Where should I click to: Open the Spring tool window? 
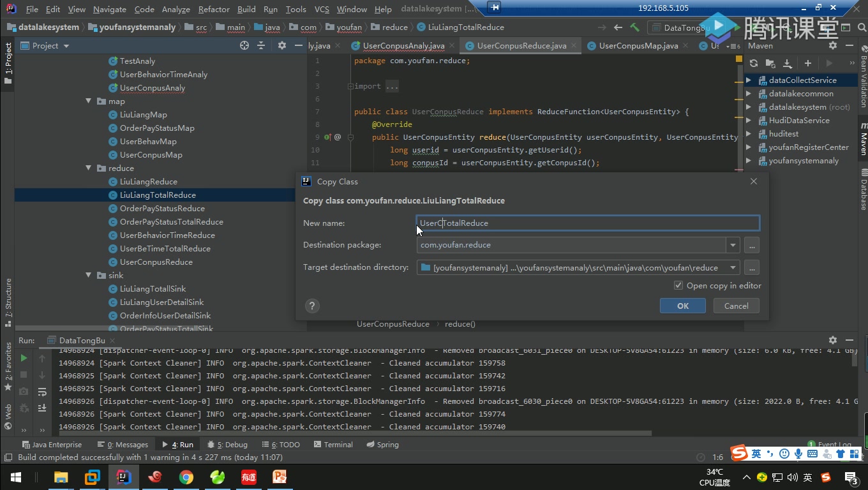[x=382, y=445]
